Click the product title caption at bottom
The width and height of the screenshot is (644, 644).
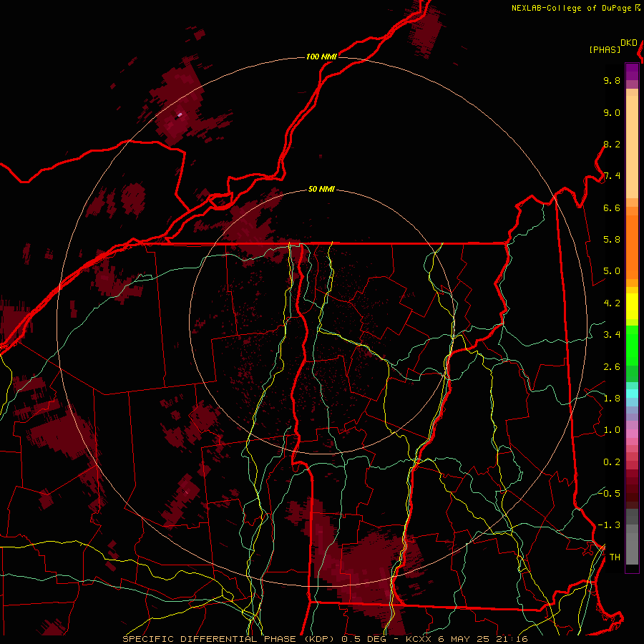point(325,639)
